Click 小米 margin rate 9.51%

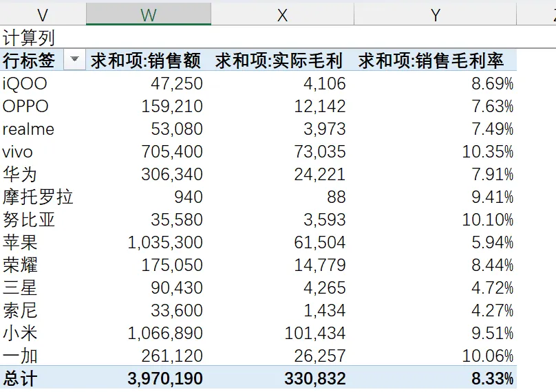pos(493,333)
